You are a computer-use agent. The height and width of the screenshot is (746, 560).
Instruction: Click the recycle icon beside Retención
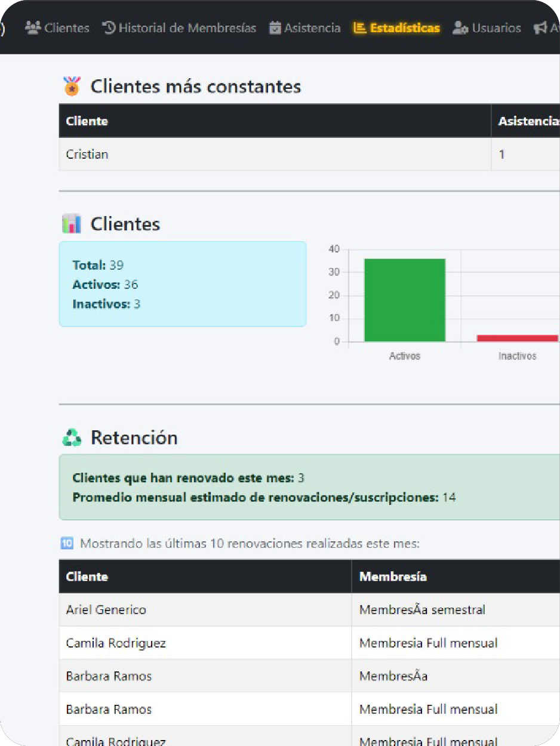pyautogui.click(x=72, y=437)
